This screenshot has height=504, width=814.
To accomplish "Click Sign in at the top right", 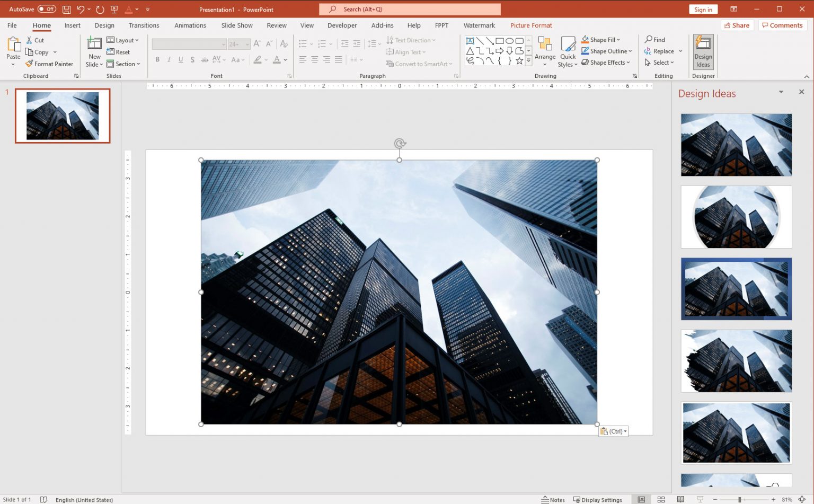I will pos(703,9).
